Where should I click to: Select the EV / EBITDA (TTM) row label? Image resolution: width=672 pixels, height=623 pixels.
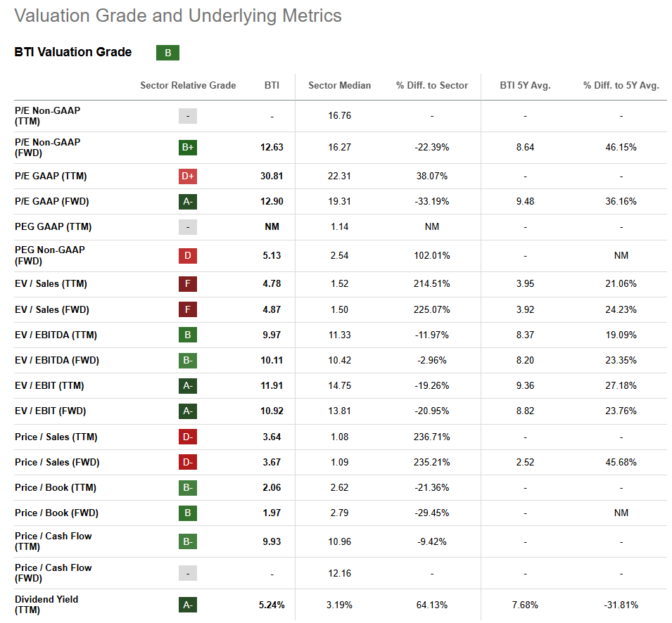tap(56, 335)
